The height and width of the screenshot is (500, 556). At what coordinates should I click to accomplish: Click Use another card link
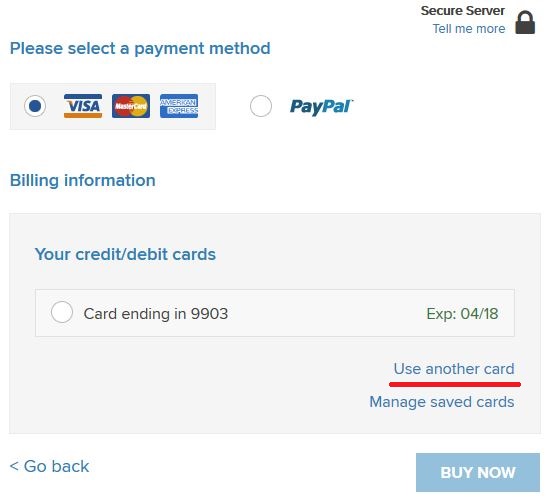[454, 369]
